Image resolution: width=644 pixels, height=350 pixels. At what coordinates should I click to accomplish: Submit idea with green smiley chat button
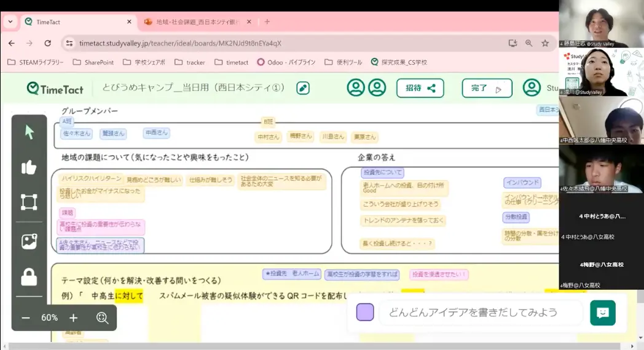[602, 312]
